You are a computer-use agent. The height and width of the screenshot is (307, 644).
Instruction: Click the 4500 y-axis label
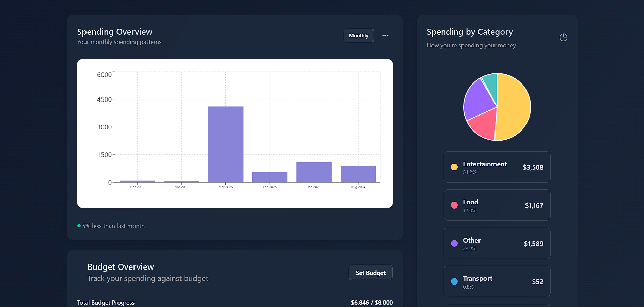[x=104, y=99]
